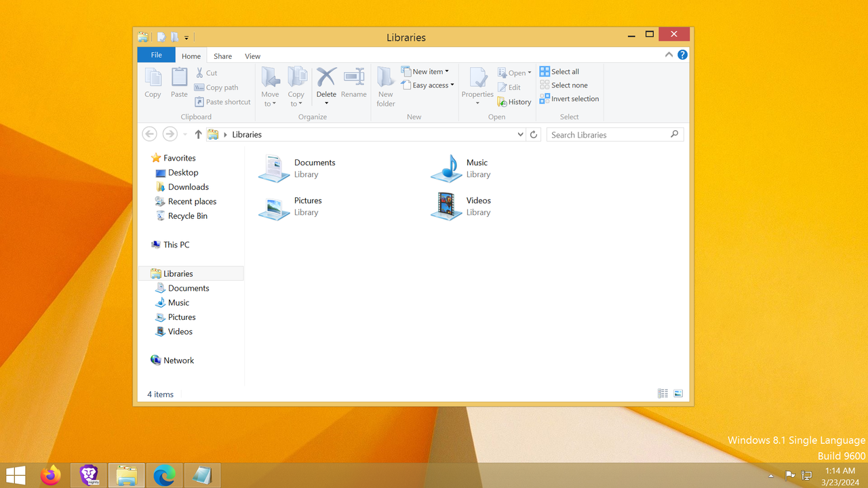Switch to Details view in status bar

[x=663, y=394]
